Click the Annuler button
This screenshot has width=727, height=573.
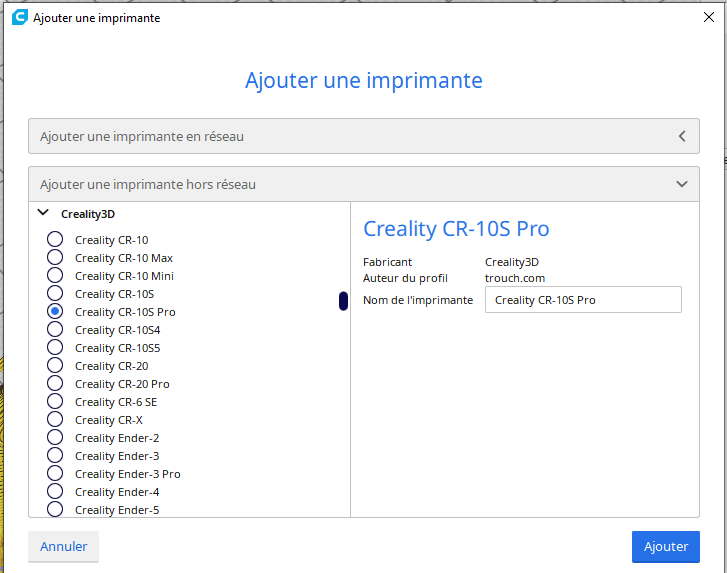(64, 547)
